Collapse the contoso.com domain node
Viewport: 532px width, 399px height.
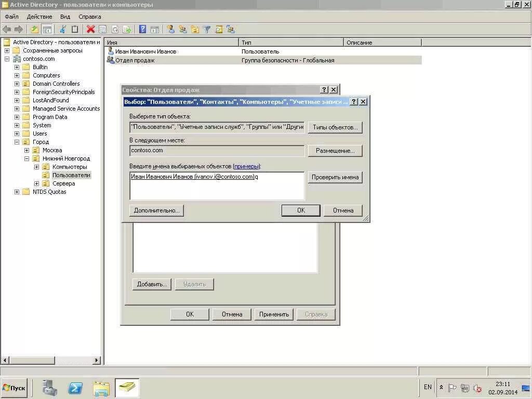point(7,59)
